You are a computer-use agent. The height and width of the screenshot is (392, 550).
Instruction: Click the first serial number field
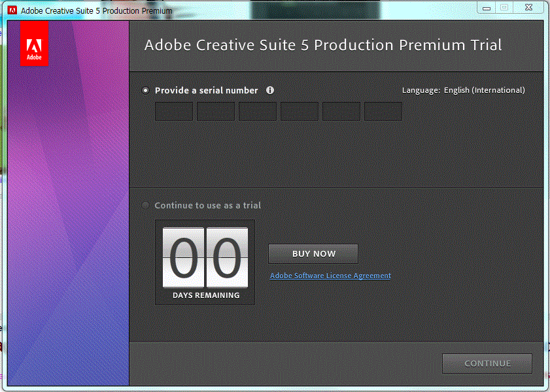(x=174, y=112)
